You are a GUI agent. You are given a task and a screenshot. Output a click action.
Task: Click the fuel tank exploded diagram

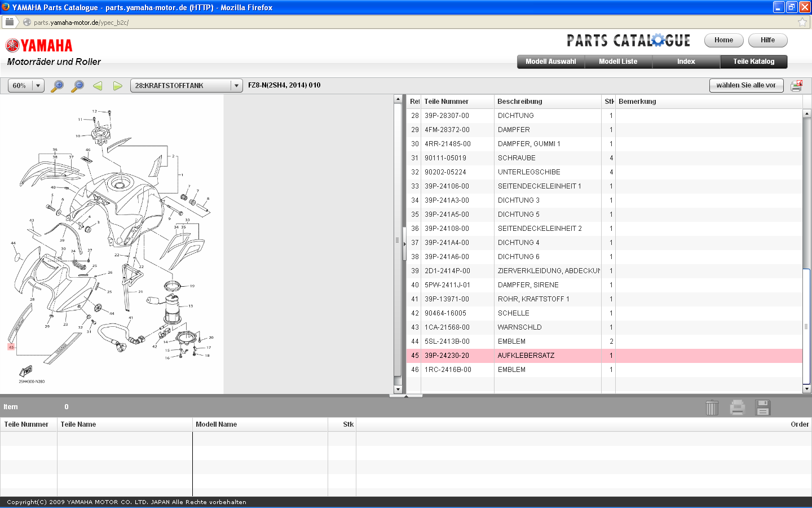112,244
